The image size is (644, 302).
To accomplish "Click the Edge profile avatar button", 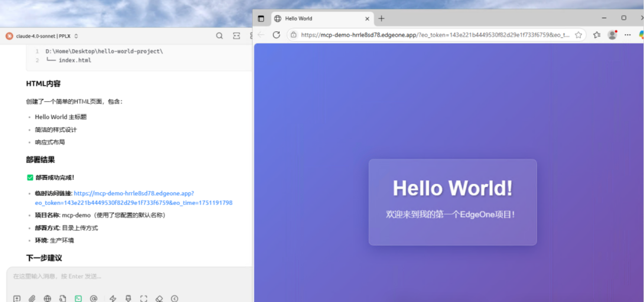I will click(612, 35).
